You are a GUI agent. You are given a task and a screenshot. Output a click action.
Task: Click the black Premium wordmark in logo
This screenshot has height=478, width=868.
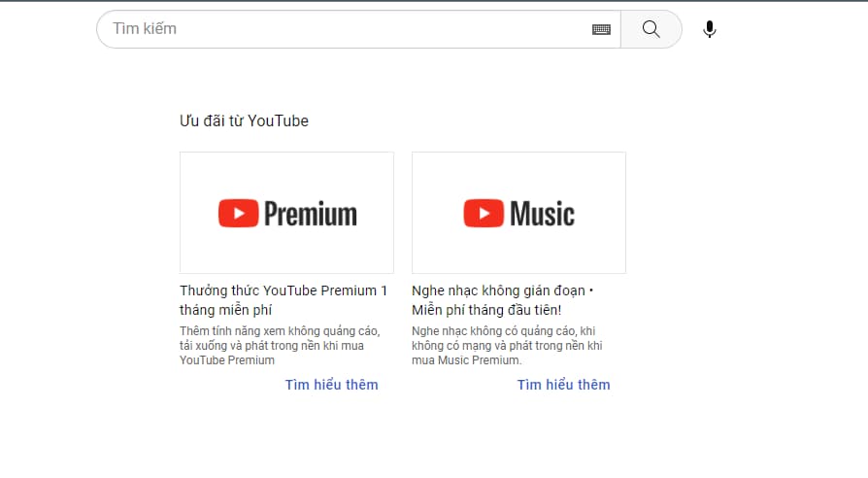[310, 214]
